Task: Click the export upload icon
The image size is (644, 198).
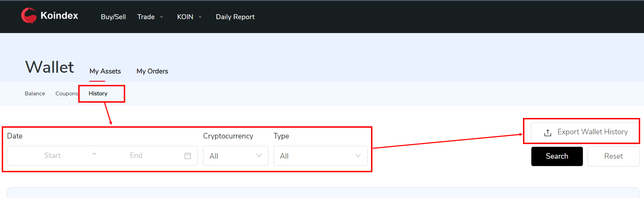Action: (x=548, y=132)
